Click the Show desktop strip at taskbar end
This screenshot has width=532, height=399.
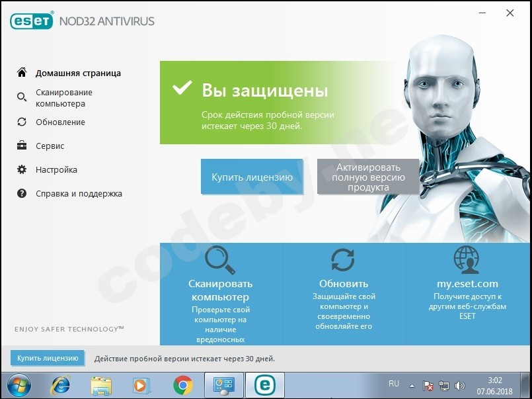click(x=526, y=385)
